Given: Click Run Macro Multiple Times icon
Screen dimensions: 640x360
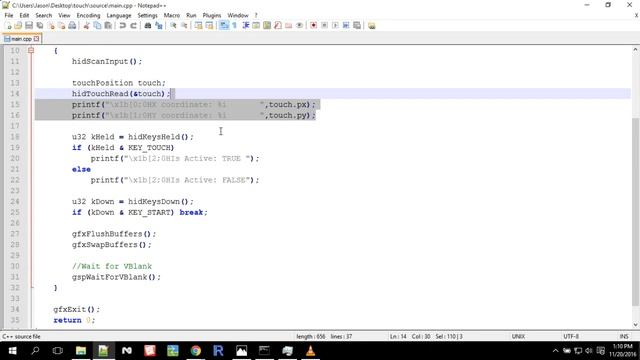Looking at the screenshot, I should (x=346, y=25).
